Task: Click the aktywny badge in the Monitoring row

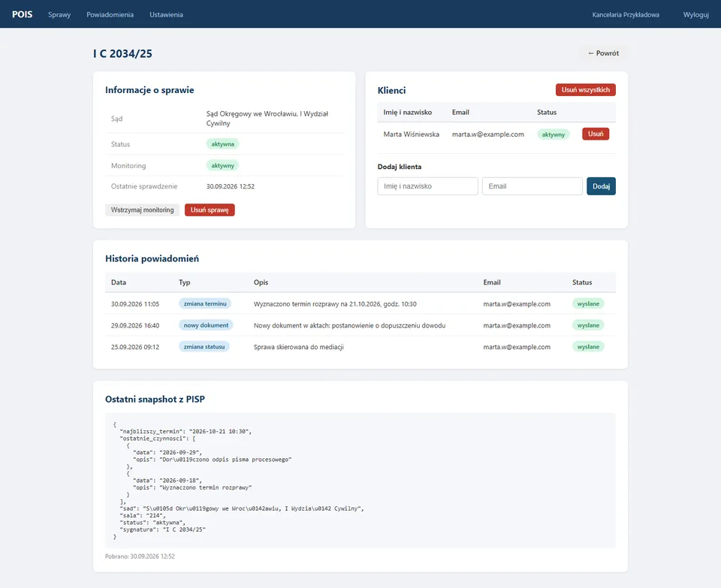Action: coord(222,165)
